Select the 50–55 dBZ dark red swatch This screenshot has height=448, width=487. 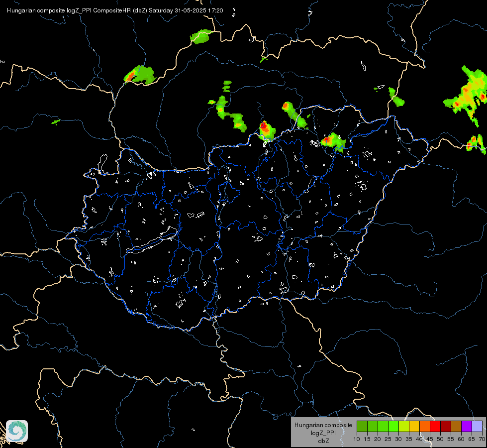coord(446,426)
